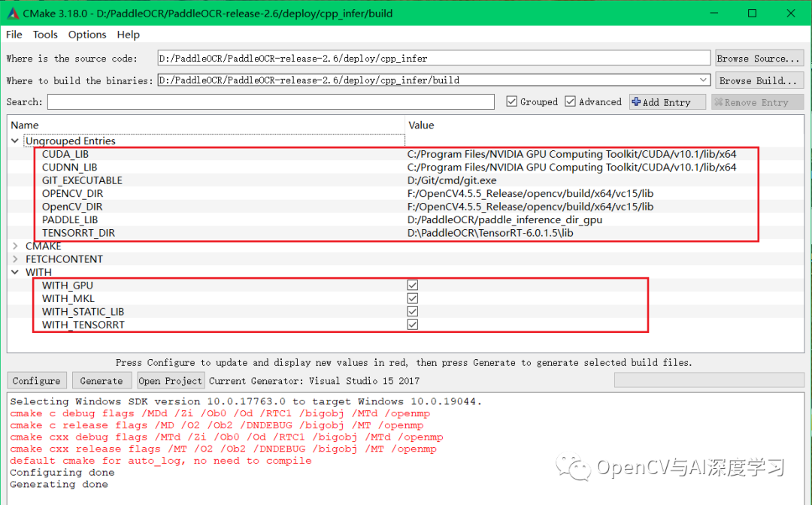
Task: Open the File menu
Action: pos(14,35)
